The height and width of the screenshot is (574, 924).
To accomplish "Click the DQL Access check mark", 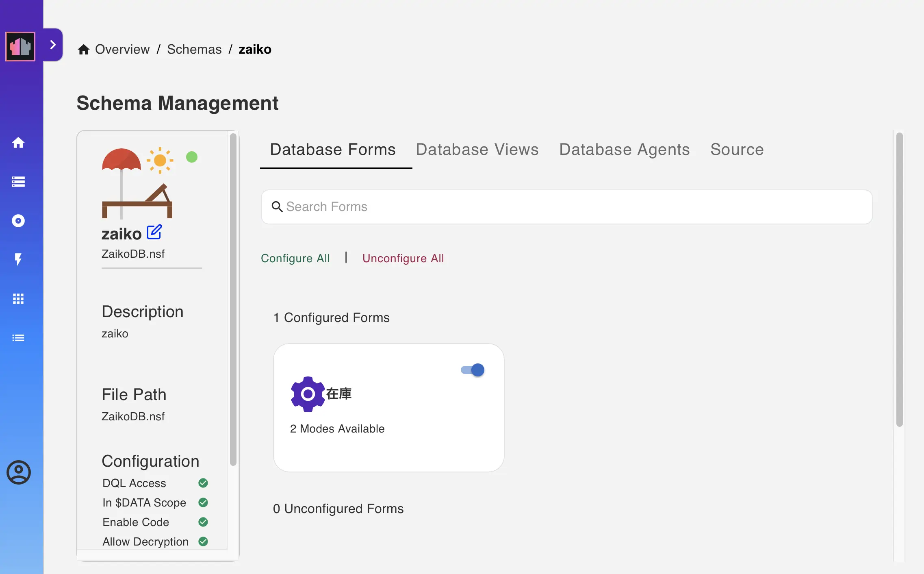I will (203, 483).
